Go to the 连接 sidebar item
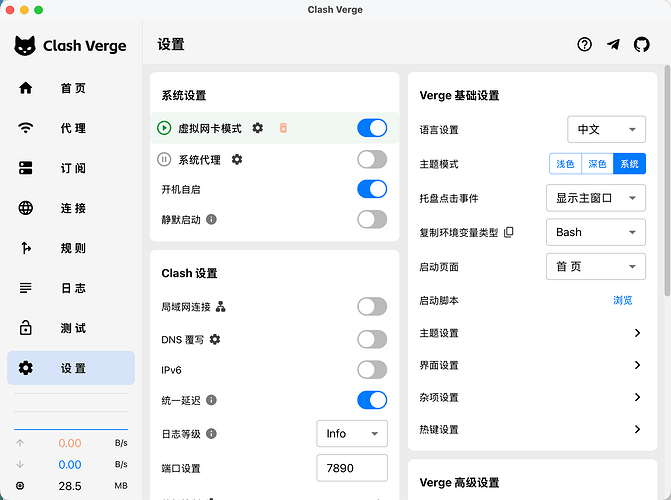This screenshot has height=500, width=671. click(71, 208)
